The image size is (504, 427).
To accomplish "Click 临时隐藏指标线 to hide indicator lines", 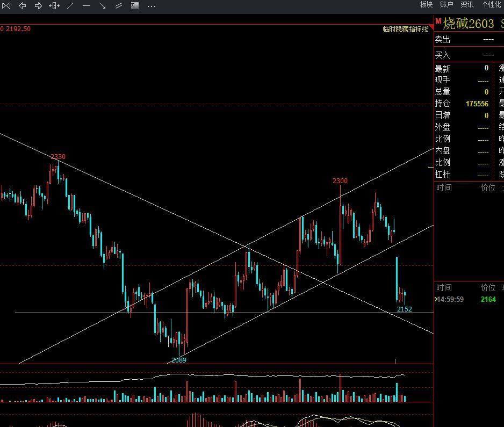I will [405, 29].
